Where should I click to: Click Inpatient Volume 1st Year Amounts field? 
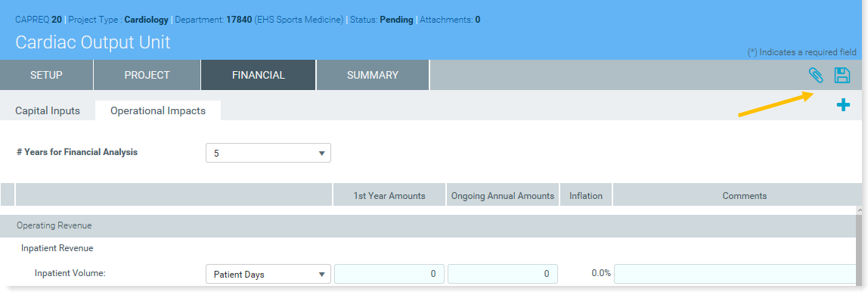click(389, 274)
